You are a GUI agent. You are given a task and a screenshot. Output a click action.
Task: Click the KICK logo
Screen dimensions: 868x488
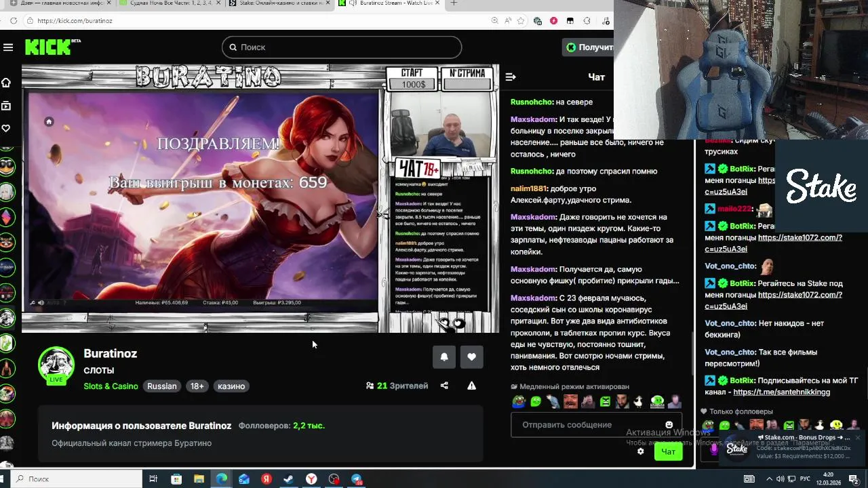(x=53, y=47)
